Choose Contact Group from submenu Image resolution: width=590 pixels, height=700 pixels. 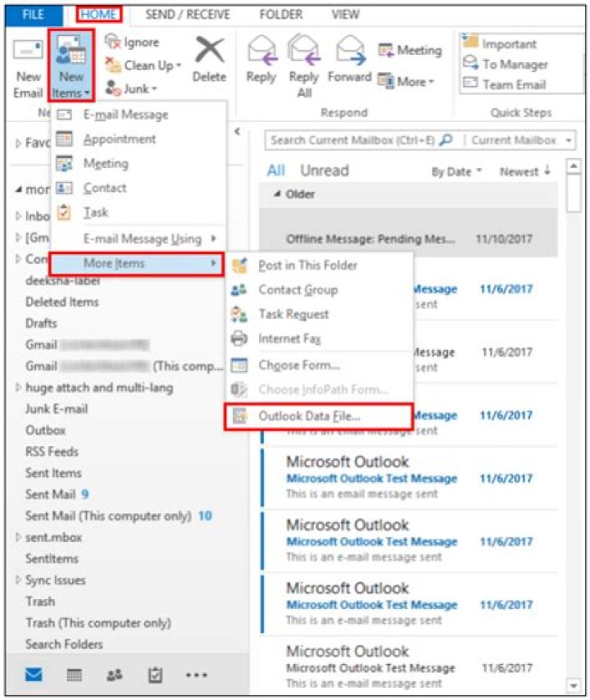click(x=297, y=289)
